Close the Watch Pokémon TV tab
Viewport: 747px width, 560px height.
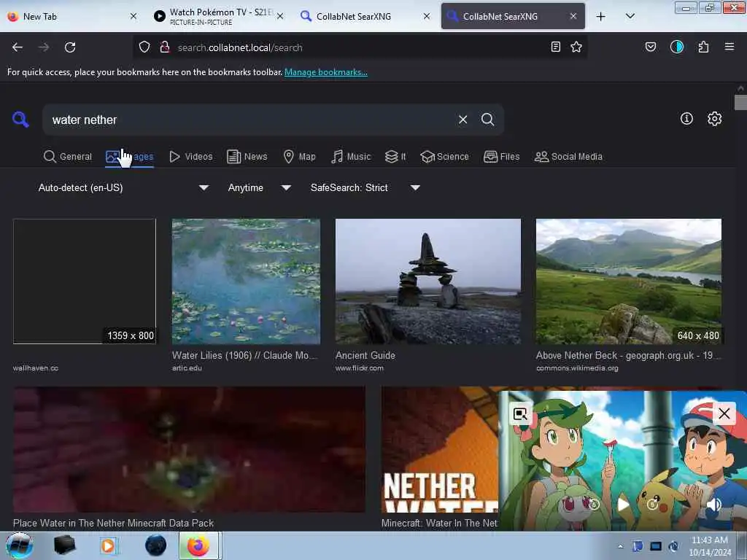tap(280, 16)
